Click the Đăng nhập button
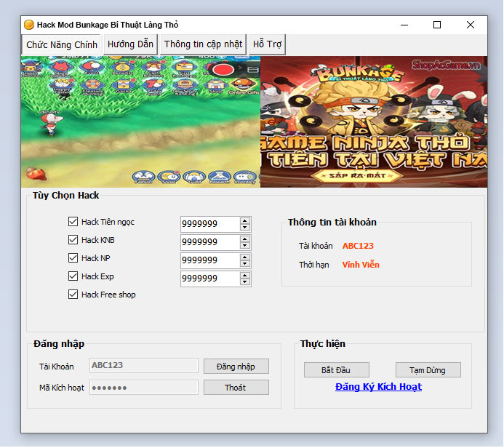Screen dimensions: 504x448 click(x=236, y=367)
